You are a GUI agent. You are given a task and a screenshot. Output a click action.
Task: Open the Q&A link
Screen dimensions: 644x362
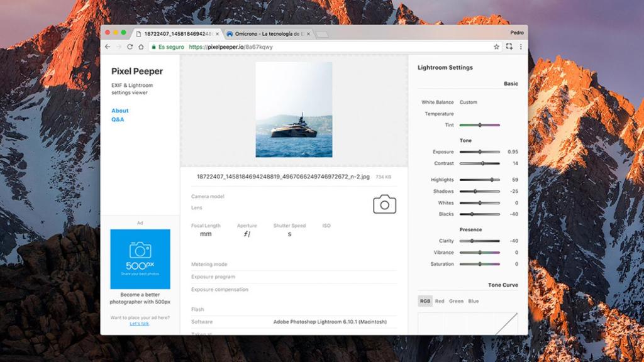coord(118,119)
